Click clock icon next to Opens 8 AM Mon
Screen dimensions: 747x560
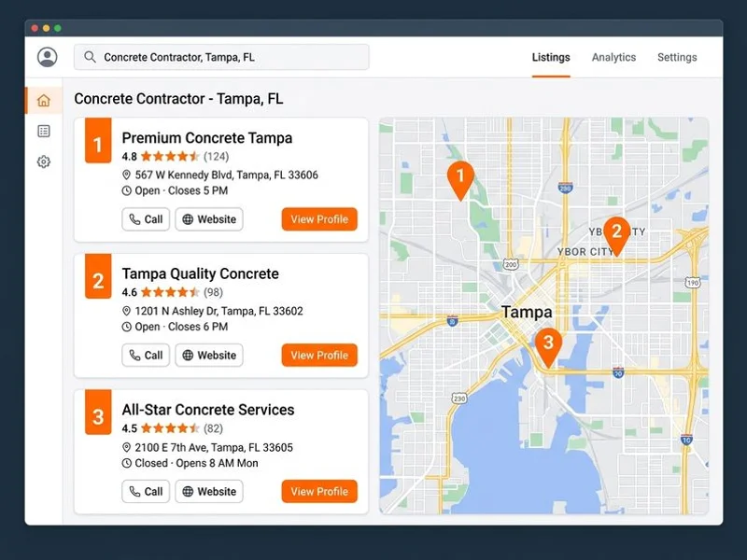click(126, 463)
